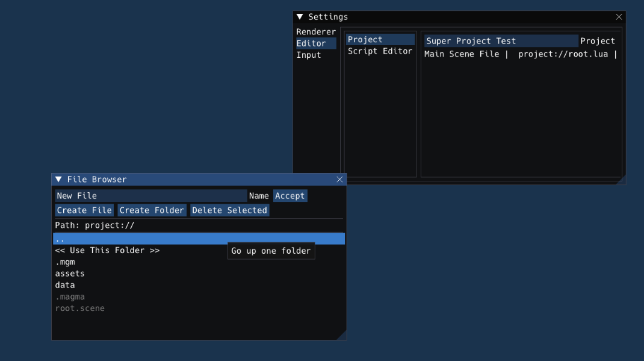Click the Delete Selected button

pos(229,210)
